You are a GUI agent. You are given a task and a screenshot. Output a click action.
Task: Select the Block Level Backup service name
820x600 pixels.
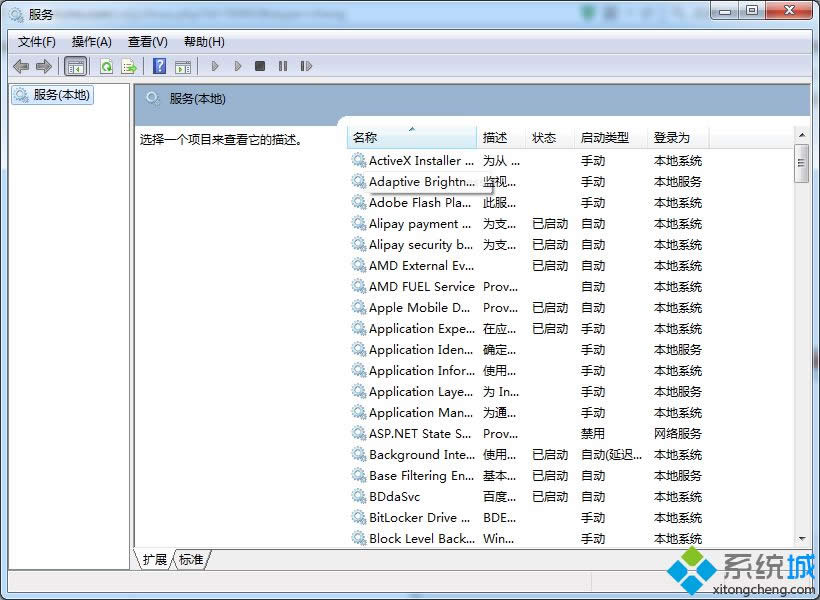pos(422,538)
